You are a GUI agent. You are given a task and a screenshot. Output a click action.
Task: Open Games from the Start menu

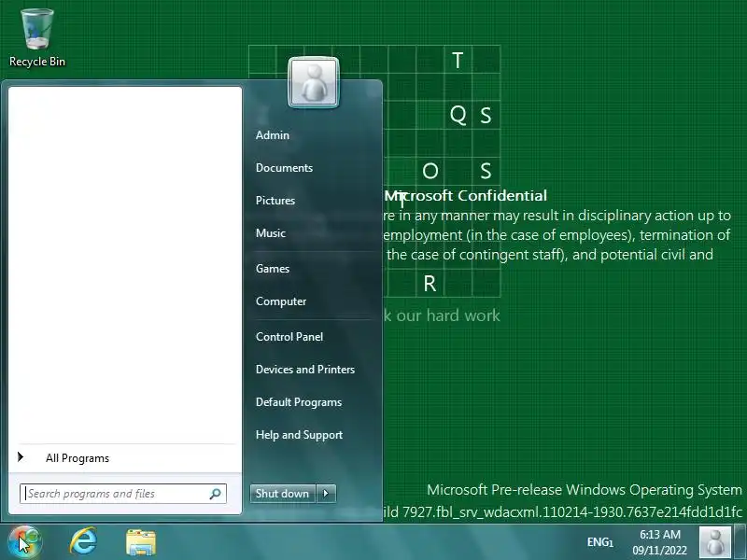pyautogui.click(x=273, y=269)
